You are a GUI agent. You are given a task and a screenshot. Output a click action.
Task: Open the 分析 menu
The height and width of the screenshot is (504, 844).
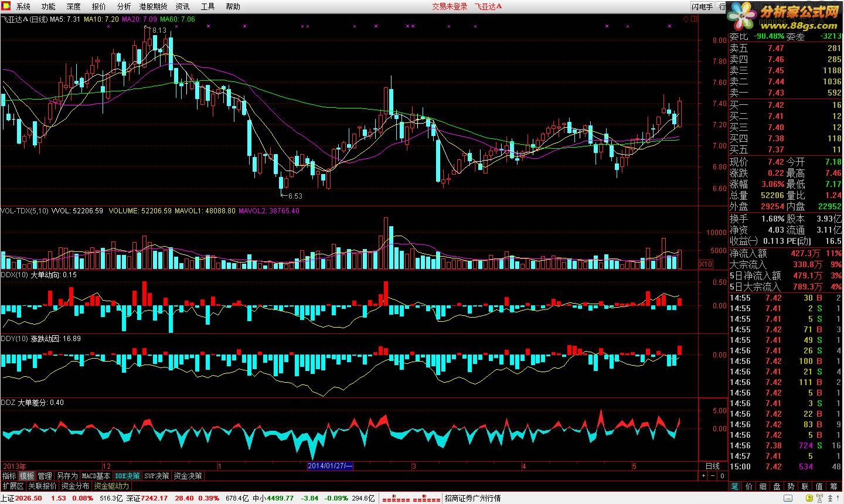pos(124,6)
